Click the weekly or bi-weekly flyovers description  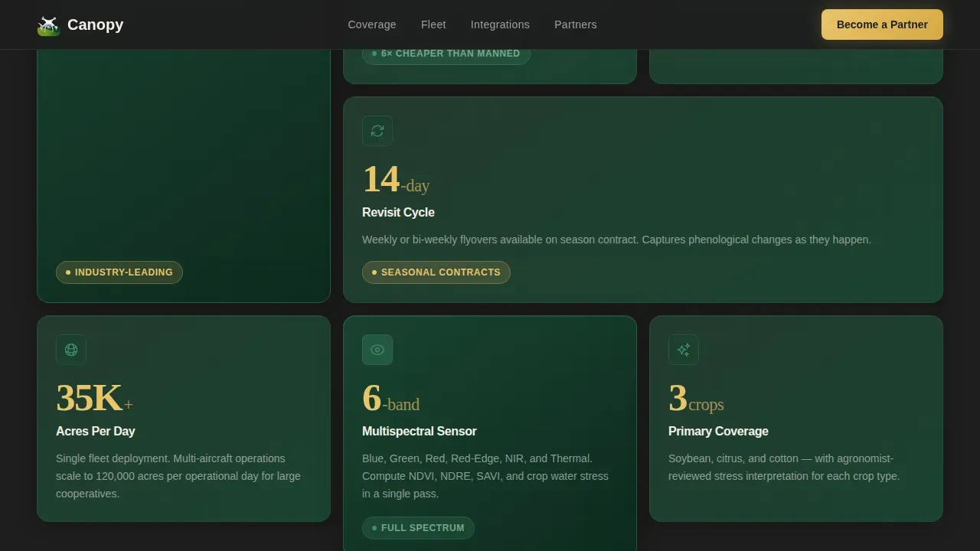click(x=616, y=240)
